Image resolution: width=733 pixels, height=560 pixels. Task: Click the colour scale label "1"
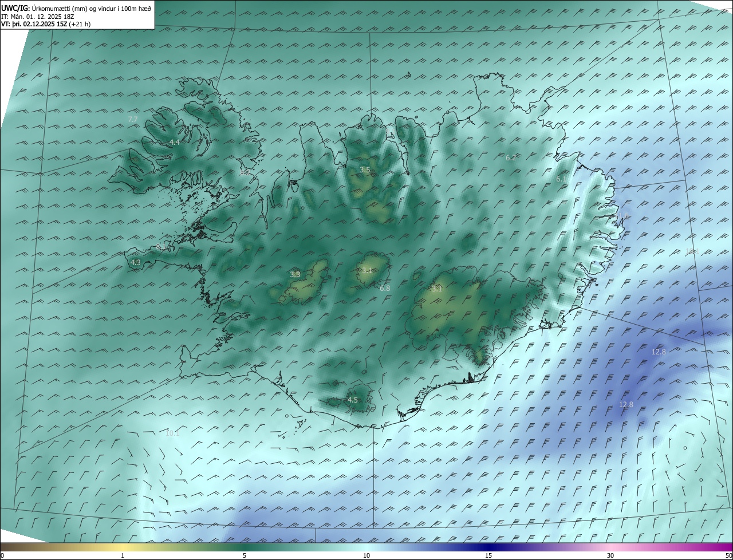pyautogui.click(x=123, y=555)
